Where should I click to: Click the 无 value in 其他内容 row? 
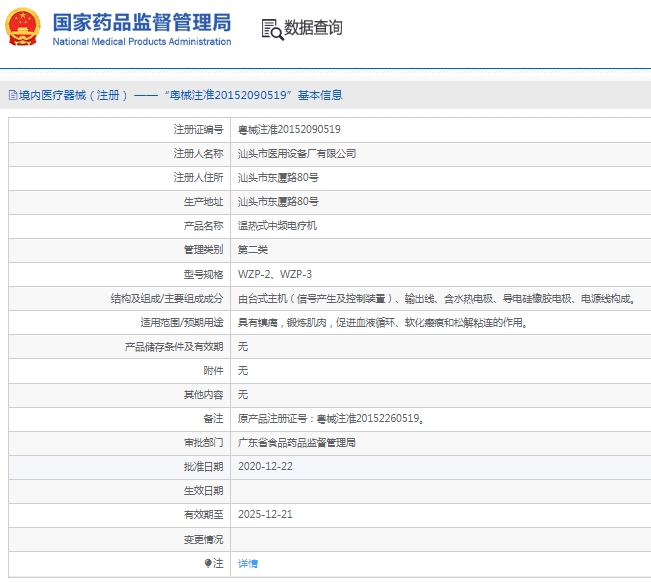coord(243,394)
